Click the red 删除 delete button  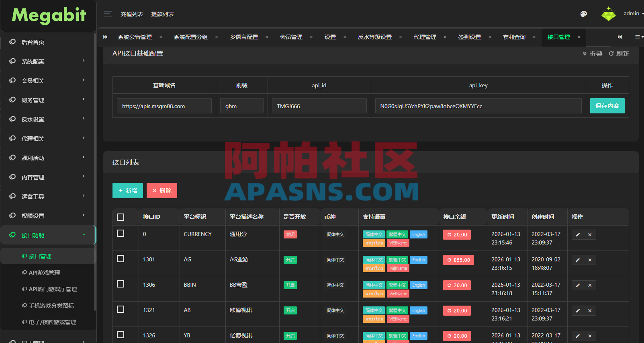[x=162, y=191]
